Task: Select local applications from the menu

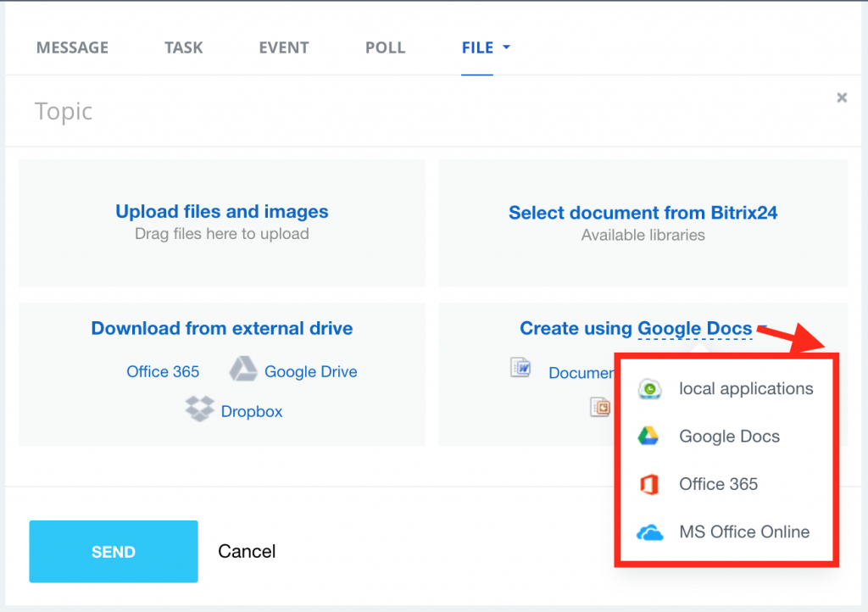Action: click(x=726, y=388)
